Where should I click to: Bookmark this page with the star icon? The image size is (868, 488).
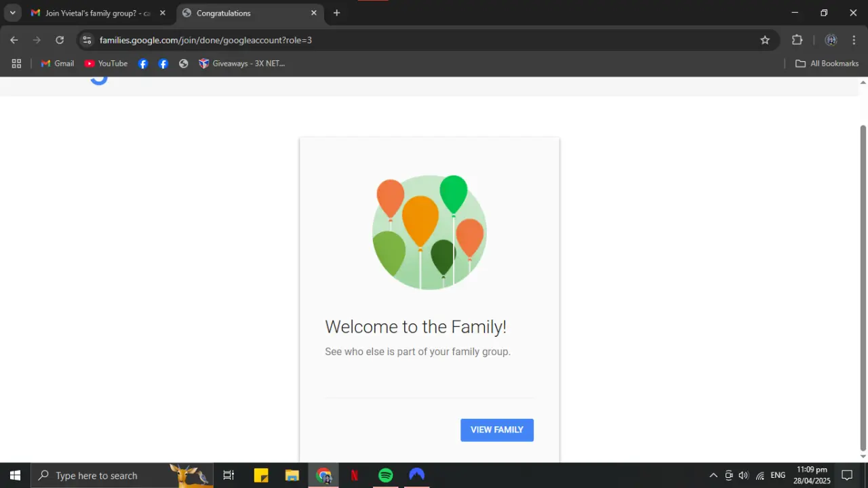tap(765, 40)
